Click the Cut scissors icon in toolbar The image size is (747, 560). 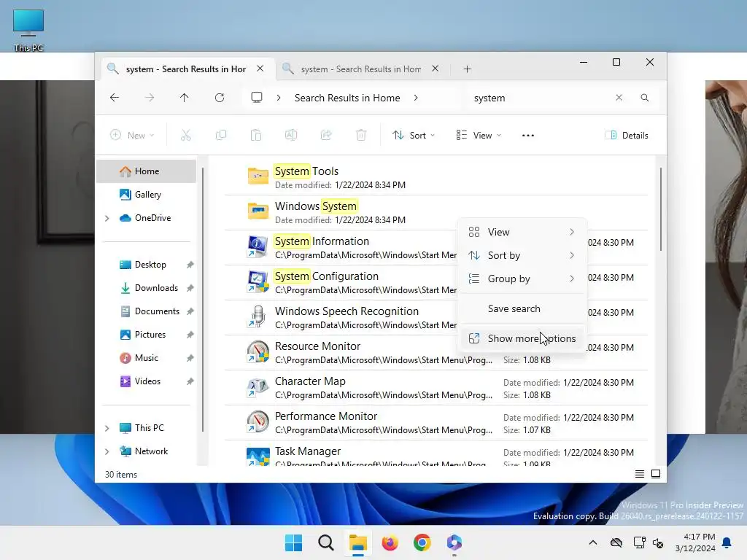click(186, 135)
